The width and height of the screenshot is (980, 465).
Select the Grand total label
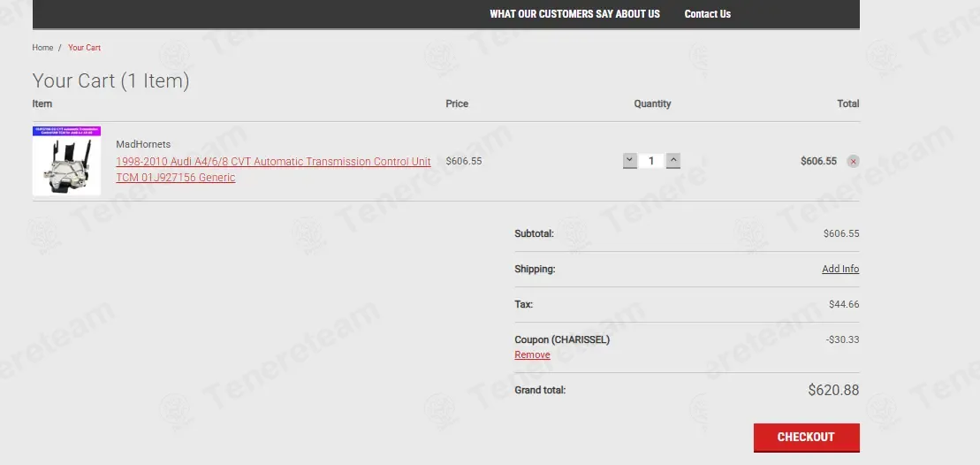coord(540,390)
